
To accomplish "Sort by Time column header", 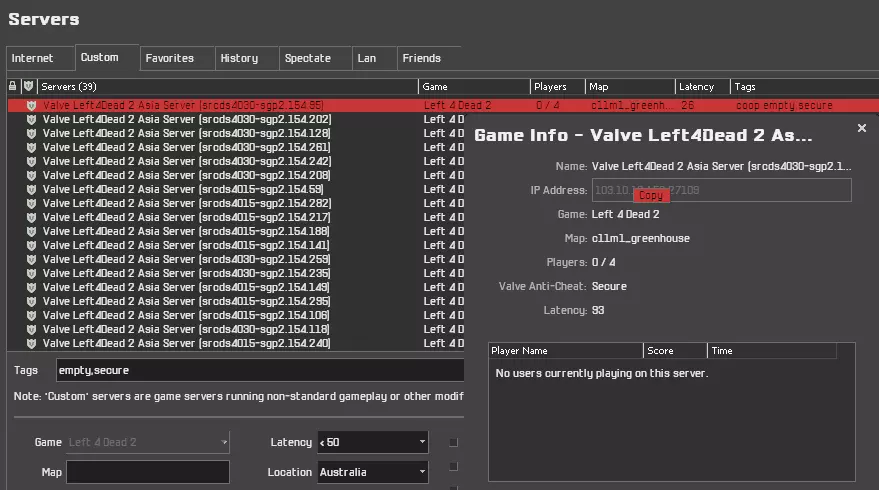I will click(772, 351).
